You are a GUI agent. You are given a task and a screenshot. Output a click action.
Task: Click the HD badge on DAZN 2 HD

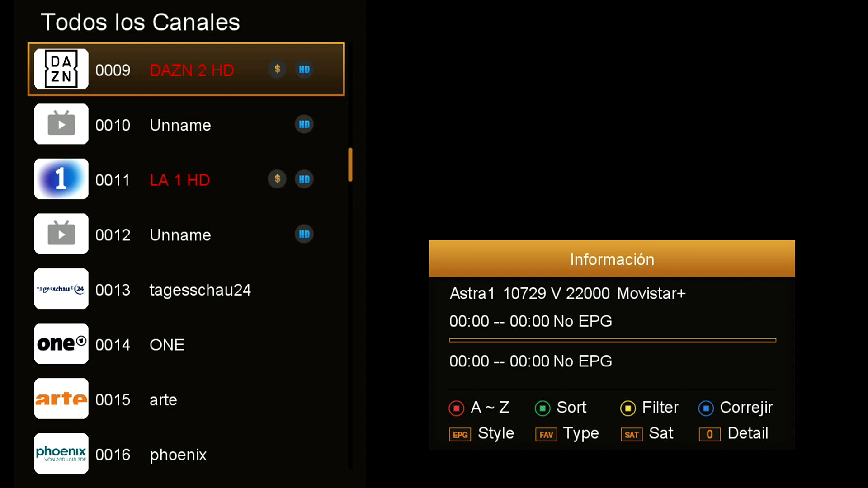coord(304,70)
